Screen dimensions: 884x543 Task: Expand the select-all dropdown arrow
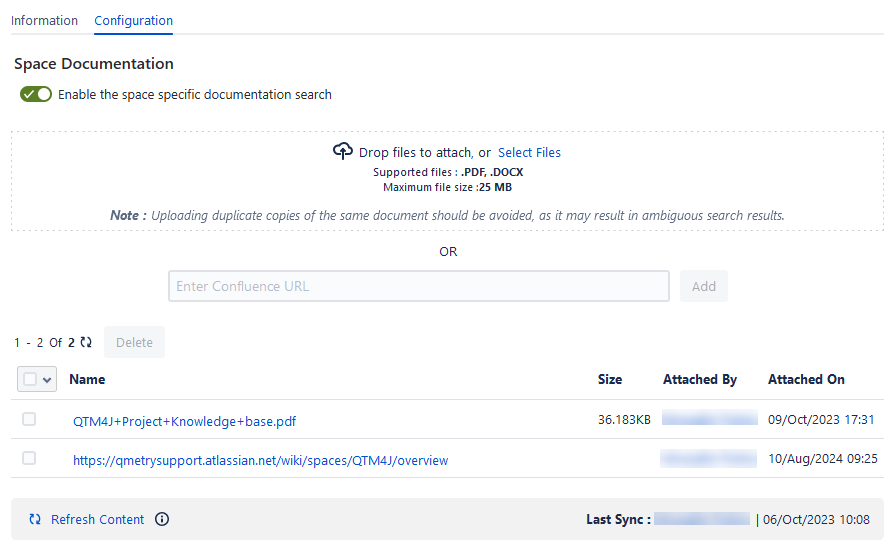pyautogui.click(x=47, y=380)
